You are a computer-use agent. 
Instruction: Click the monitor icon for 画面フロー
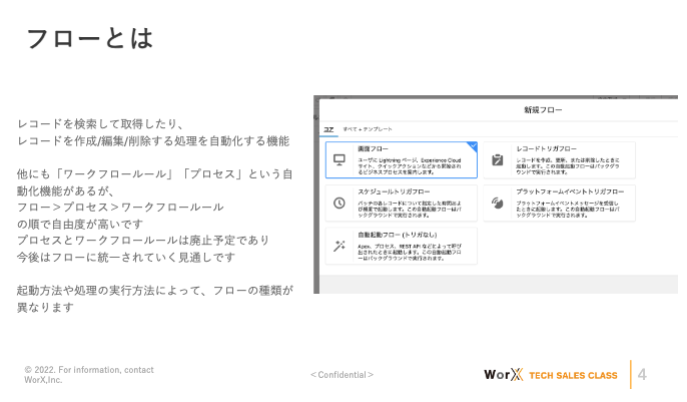coord(339,160)
